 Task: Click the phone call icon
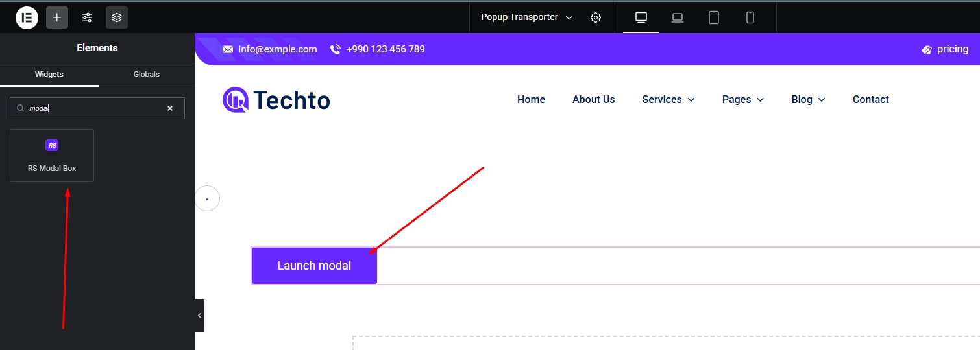336,49
